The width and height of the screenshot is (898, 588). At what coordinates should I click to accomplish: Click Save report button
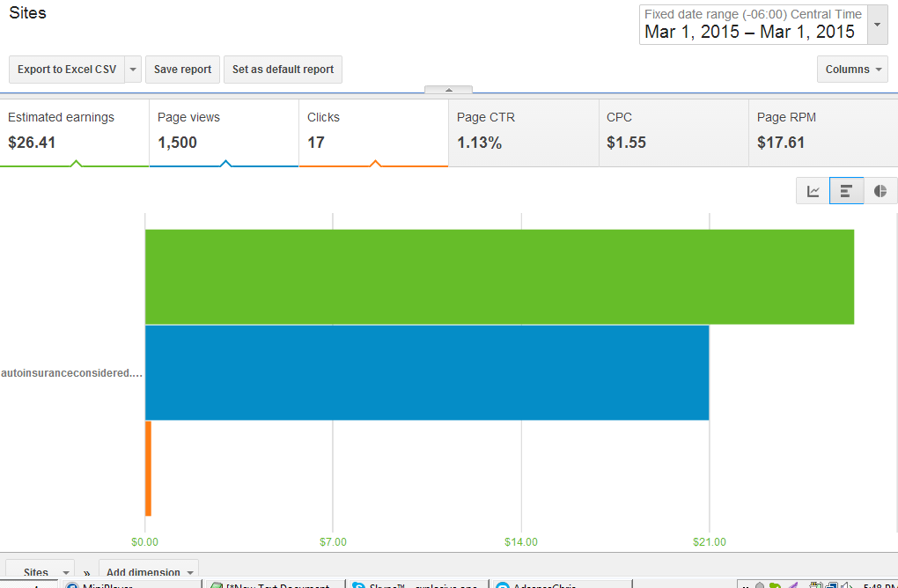(x=183, y=70)
